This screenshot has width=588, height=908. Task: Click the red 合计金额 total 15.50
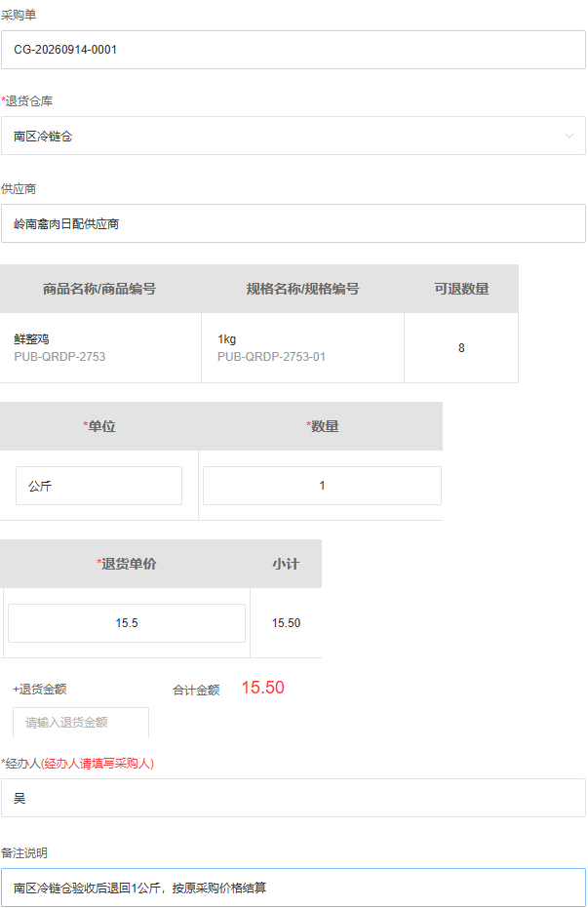262,688
